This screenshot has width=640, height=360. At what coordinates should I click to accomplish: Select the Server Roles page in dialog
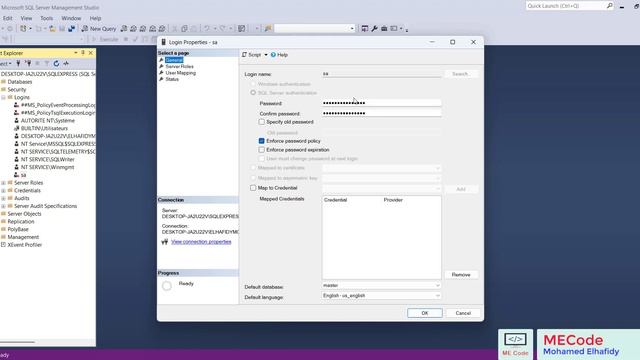[x=179, y=67]
